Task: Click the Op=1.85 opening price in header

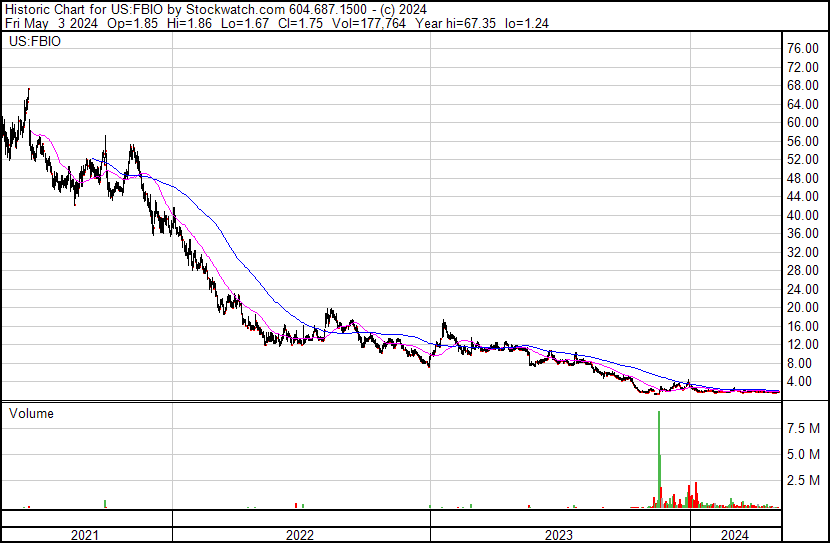Action: coord(132,23)
